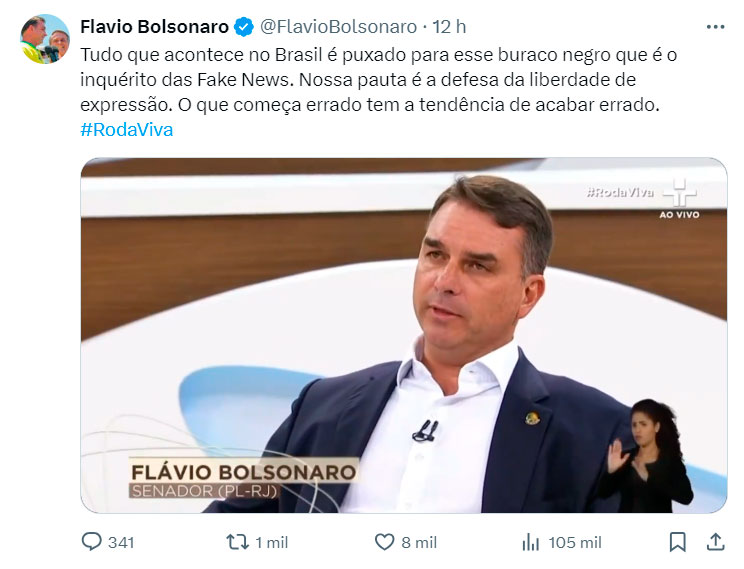Image resolution: width=744 pixels, height=569 pixels.
Task: Repost the tweet using the retweet icon
Action: pyautogui.click(x=237, y=542)
